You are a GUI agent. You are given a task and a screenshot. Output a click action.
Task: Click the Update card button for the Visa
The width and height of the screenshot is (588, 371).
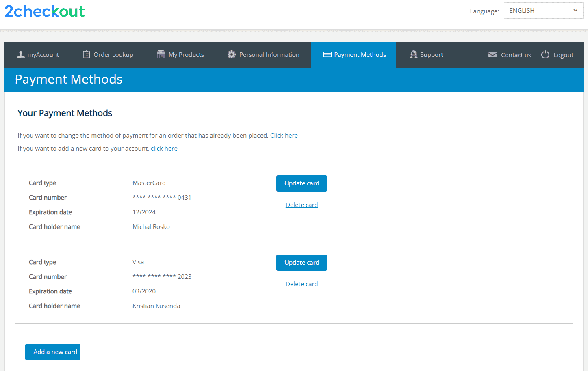302,262
